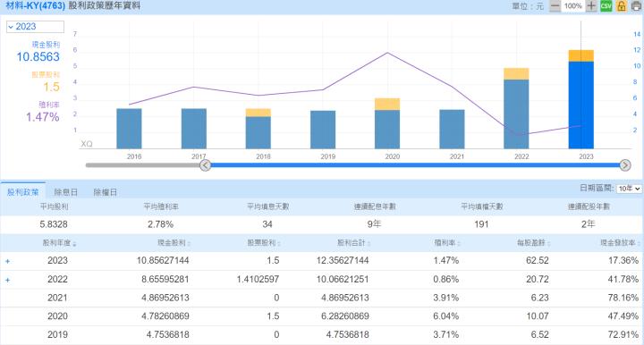Switch to the 除權日 tab

coord(106,192)
